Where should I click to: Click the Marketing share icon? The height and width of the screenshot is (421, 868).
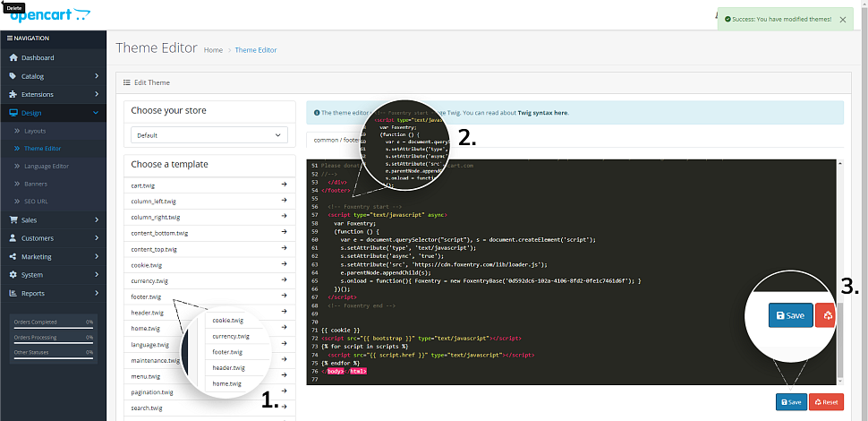pyautogui.click(x=13, y=256)
